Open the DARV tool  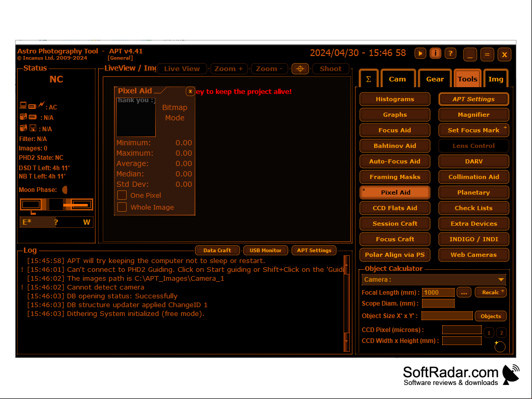click(x=474, y=161)
